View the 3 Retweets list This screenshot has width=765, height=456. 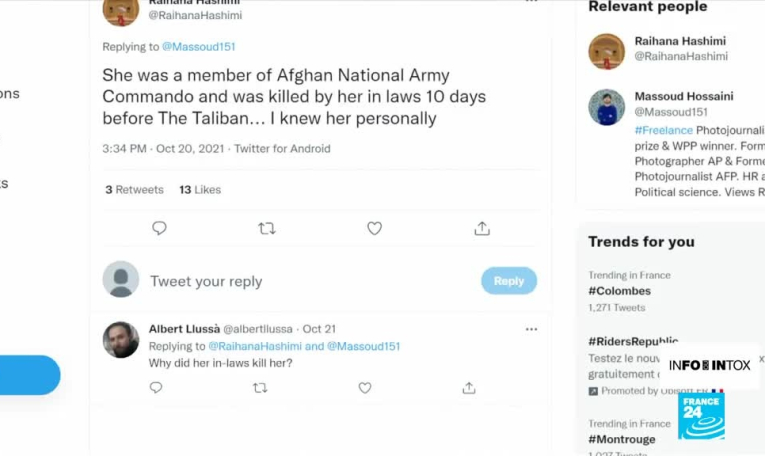pyautogui.click(x=136, y=189)
